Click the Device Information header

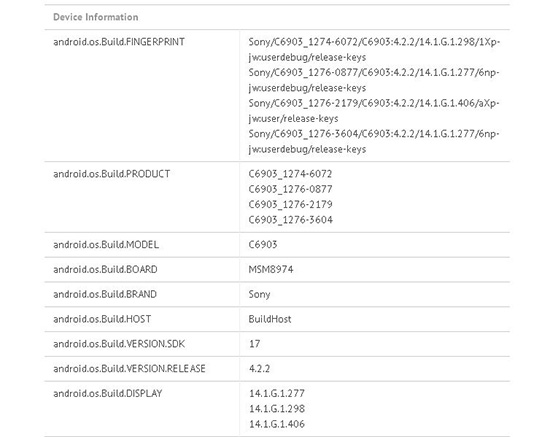point(95,17)
